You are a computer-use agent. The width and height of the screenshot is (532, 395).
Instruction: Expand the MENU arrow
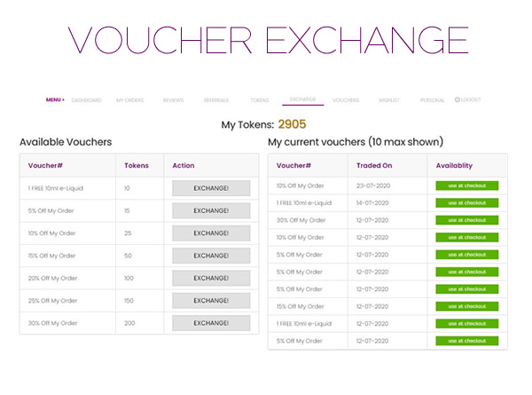point(63,99)
